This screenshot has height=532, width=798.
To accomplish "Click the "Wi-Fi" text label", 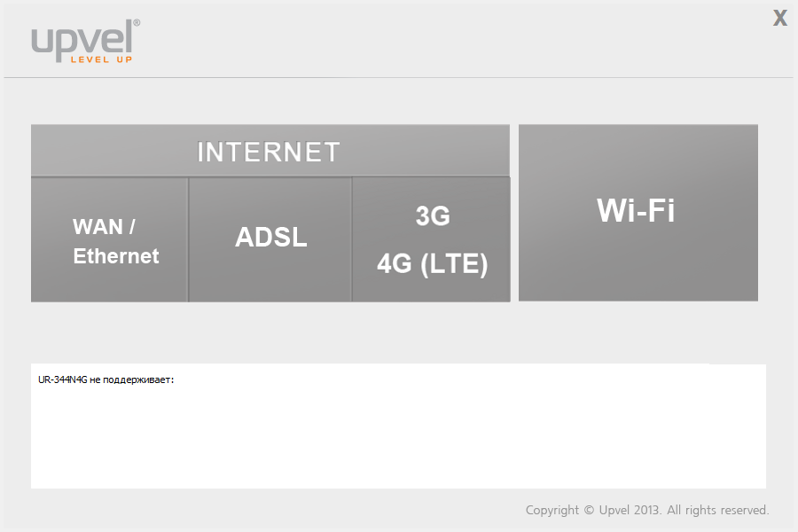I will [636, 210].
